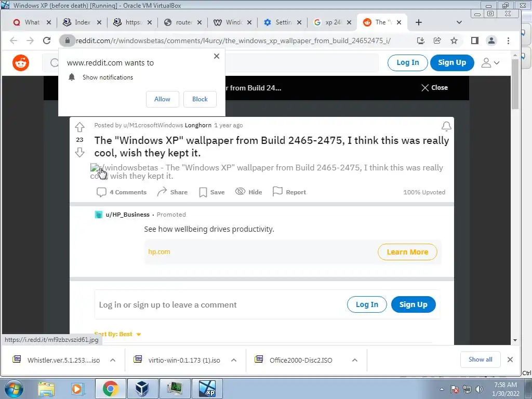Click the lock site info icon
The height and width of the screenshot is (399, 532).
coord(67,41)
